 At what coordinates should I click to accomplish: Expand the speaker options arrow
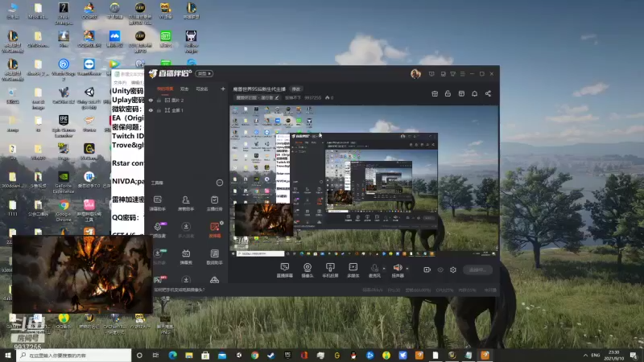point(407,269)
